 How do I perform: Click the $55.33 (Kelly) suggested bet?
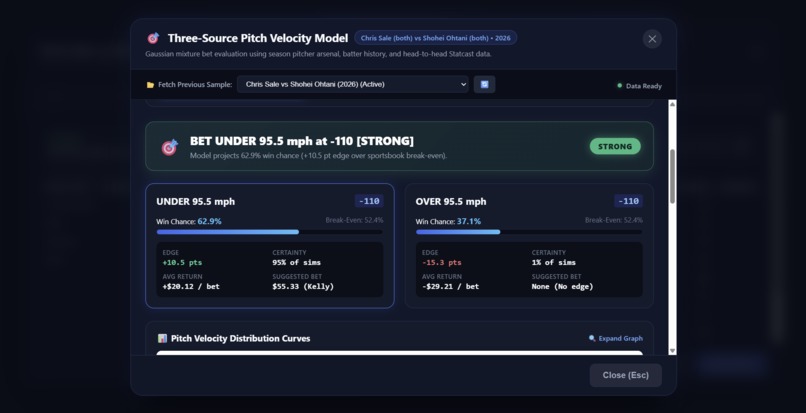303,286
